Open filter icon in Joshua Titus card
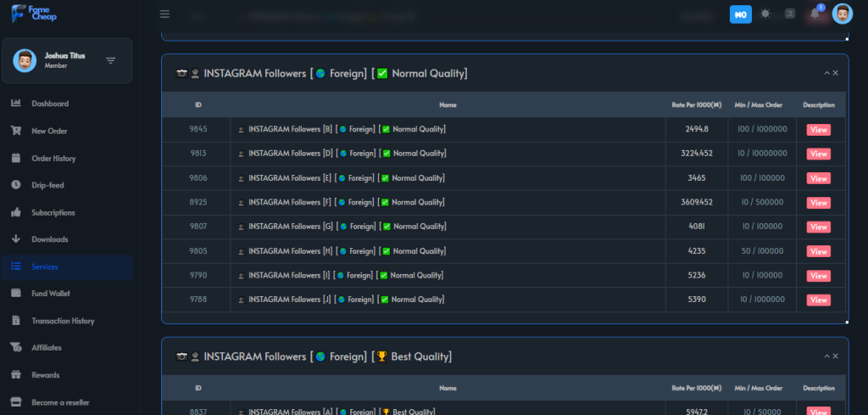This screenshot has width=868, height=415. click(111, 60)
